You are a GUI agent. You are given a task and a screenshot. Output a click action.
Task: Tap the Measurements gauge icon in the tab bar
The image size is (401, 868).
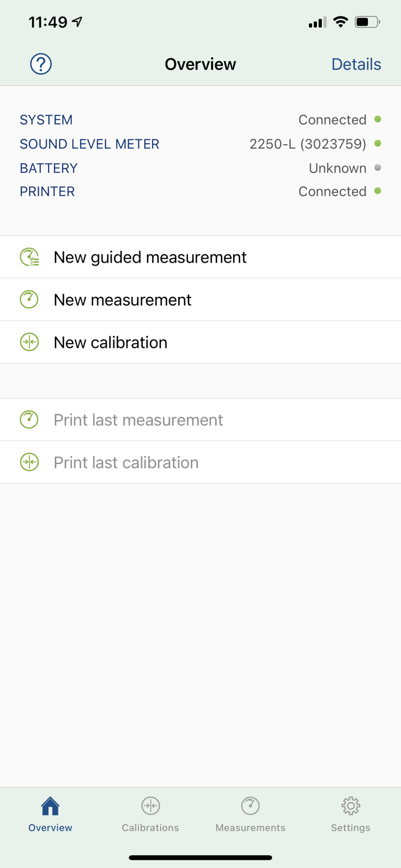pyautogui.click(x=250, y=805)
